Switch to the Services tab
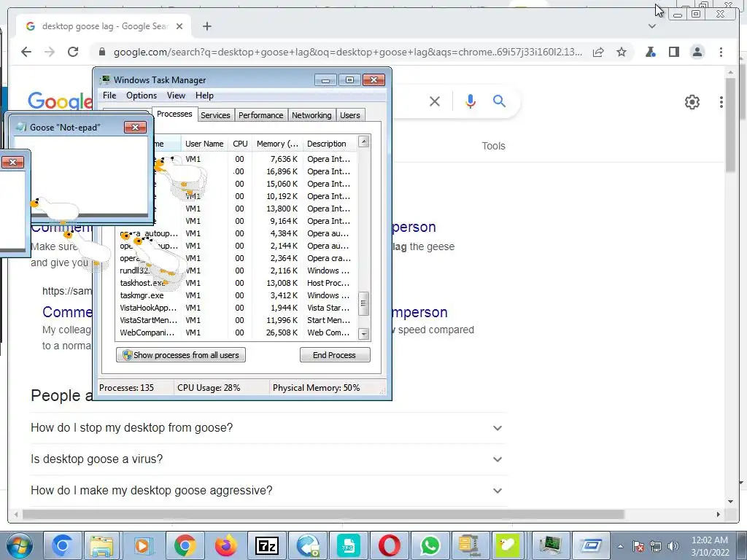This screenshot has width=747, height=560. click(215, 115)
